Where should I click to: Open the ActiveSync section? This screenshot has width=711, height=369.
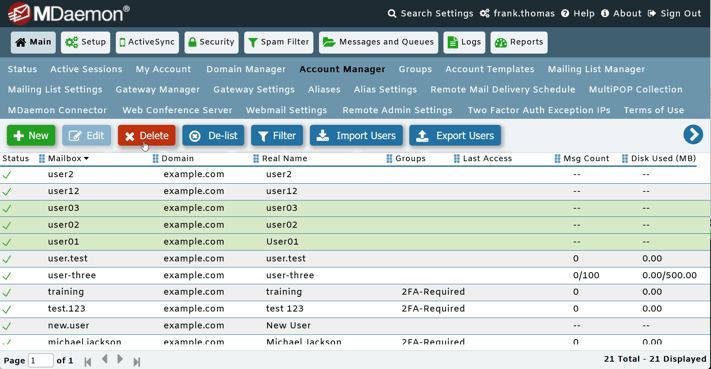pyautogui.click(x=147, y=42)
